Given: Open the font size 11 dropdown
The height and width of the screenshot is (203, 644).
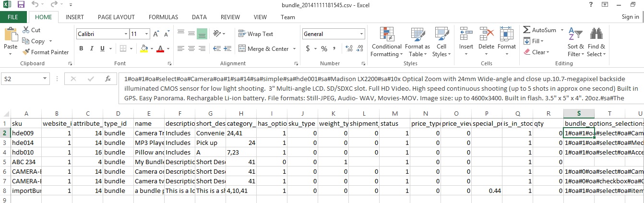Looking at the screenshot, I should coord(146,34).
